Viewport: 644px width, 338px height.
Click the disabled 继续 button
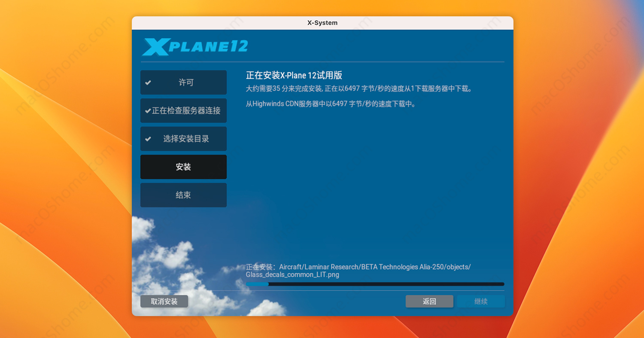click(x=481, y=301)
